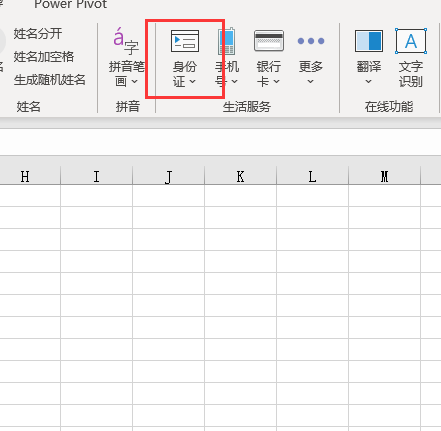Select column M header
The width and height of the screenshot is (441, 431).
(385, 176)
